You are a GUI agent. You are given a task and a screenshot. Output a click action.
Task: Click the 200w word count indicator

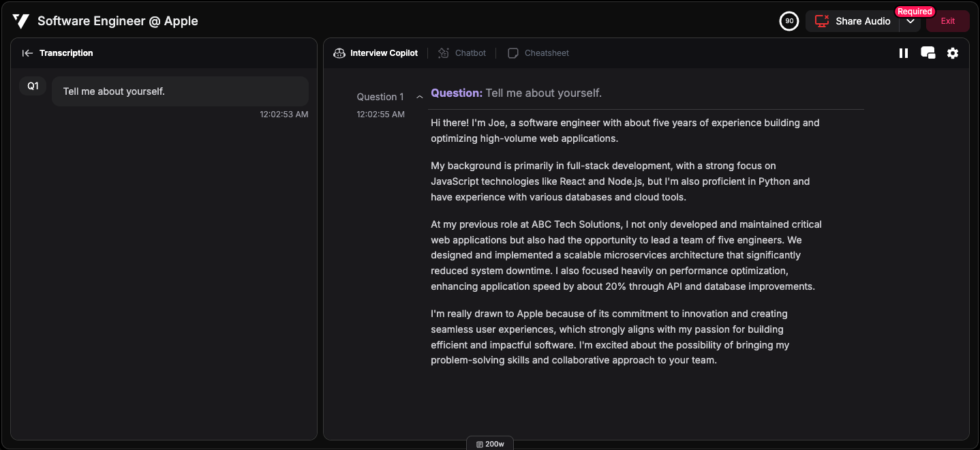(490, 444)
